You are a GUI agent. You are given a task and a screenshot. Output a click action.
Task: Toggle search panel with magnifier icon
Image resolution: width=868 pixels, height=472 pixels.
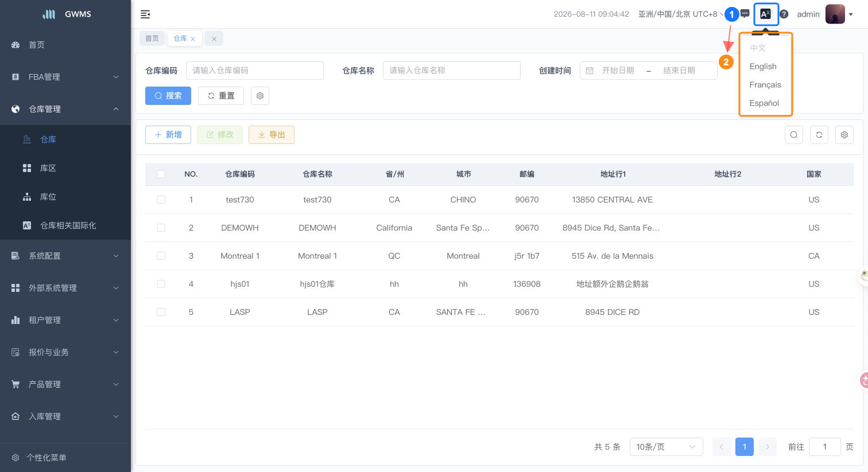click(794, 135)
